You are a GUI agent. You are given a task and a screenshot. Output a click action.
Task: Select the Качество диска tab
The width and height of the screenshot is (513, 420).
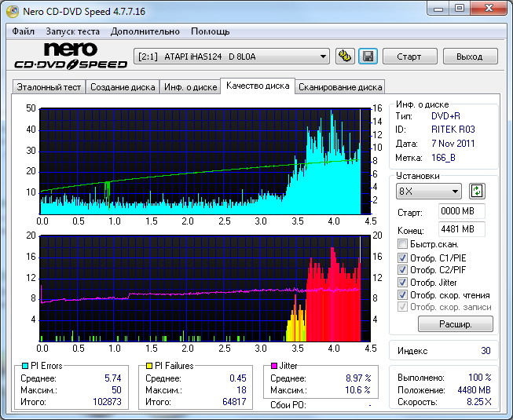click(258, 86)
